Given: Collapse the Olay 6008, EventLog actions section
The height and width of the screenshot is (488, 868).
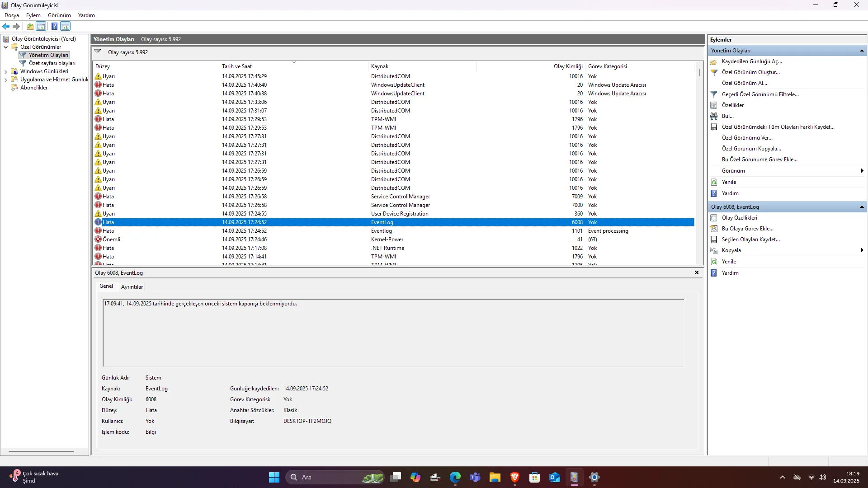Looking at the screenshot, I should (862, 207).
